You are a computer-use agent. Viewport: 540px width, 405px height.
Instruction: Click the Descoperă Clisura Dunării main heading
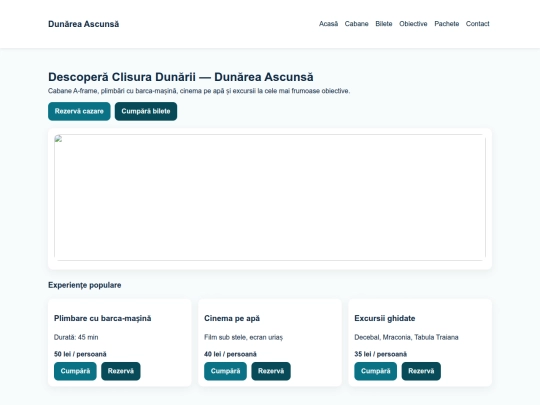181,77
